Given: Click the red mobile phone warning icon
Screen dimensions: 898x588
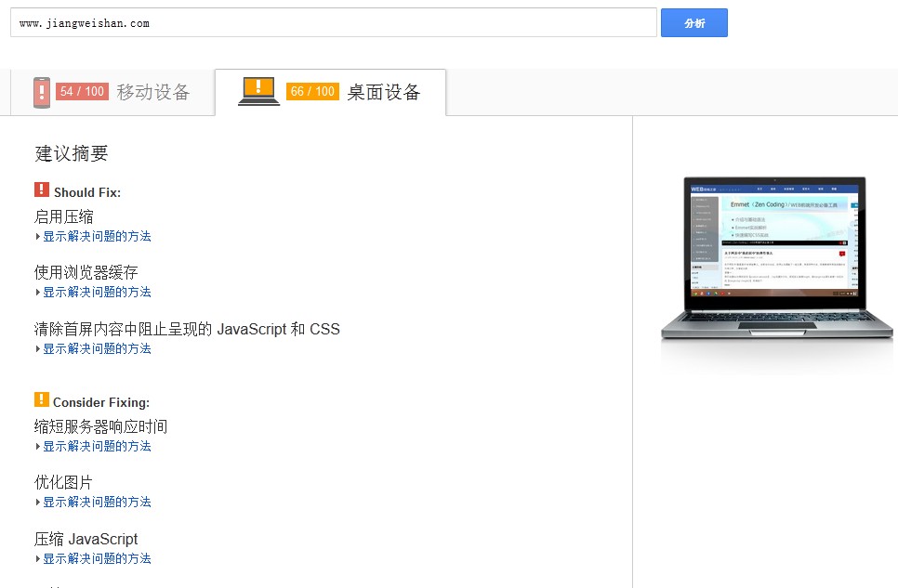Looking at the screenshot, I should [x=42, y=92].
